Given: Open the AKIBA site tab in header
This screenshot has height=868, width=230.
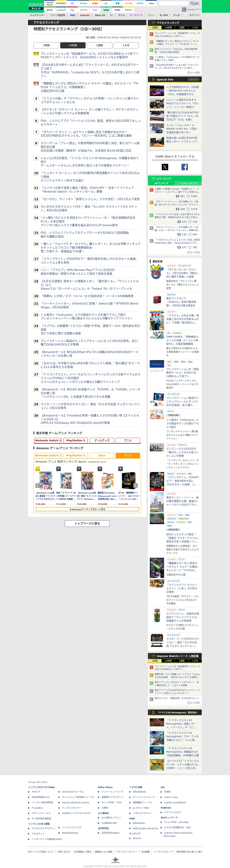Looking at the screenshot, I should 95,3.
